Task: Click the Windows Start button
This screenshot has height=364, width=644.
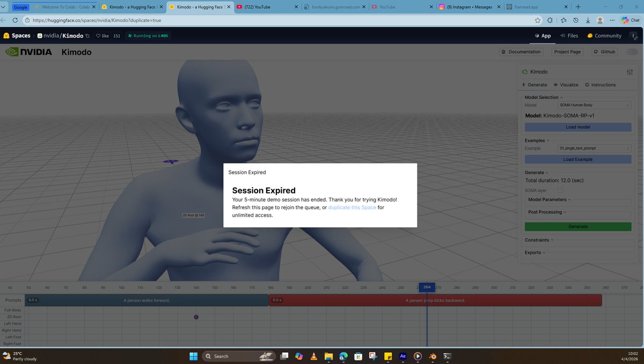Action: (193, 356)
